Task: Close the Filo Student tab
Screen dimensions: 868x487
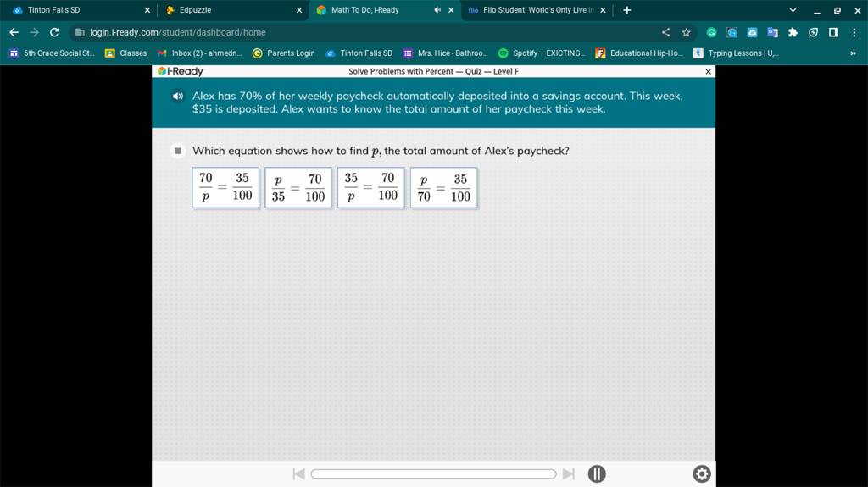Action: pyautogui.click(x=603, y=10)
